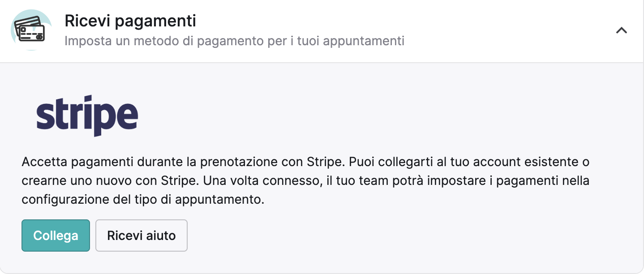Click the Stripe logo
Image resolution: width=644 pixels, height=274 pixels.
[x=87, y=116]
